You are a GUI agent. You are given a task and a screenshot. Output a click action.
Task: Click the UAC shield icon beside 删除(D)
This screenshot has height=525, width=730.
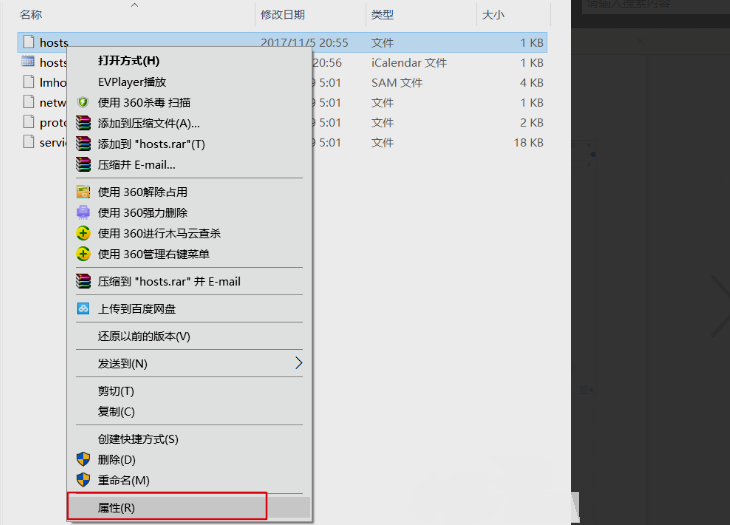point(83,459)
